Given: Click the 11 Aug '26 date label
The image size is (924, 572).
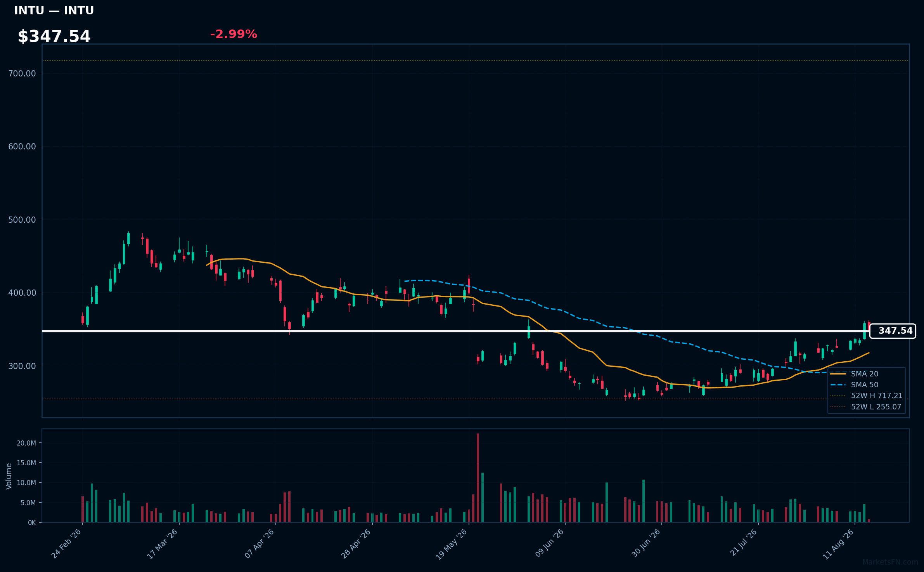Looking at the screenshot, I should (838, 544).
